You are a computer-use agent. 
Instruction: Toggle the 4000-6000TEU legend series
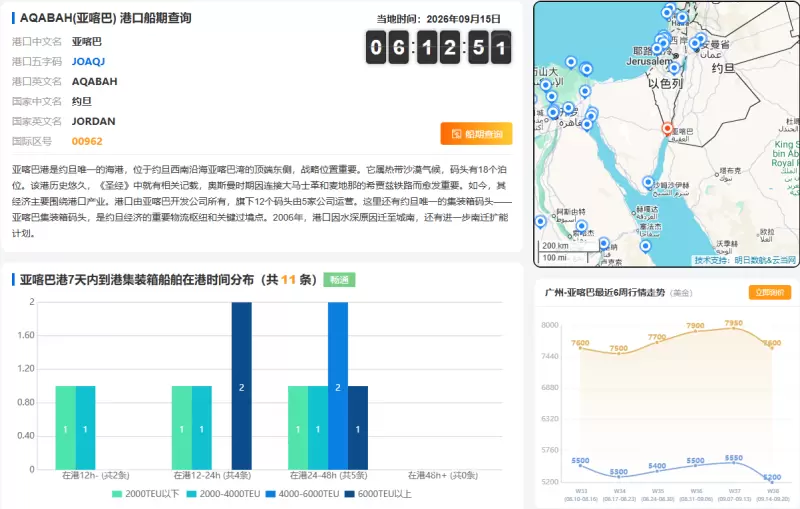tap(303, 494)
